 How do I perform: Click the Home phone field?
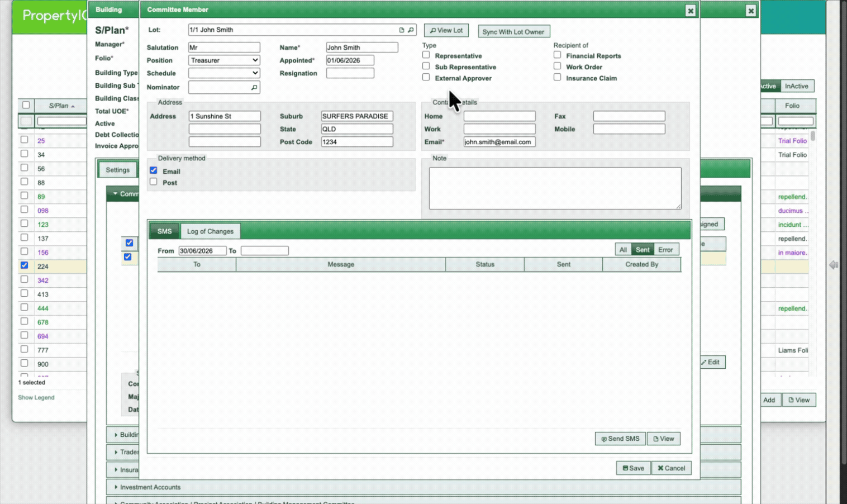point(499,116)
